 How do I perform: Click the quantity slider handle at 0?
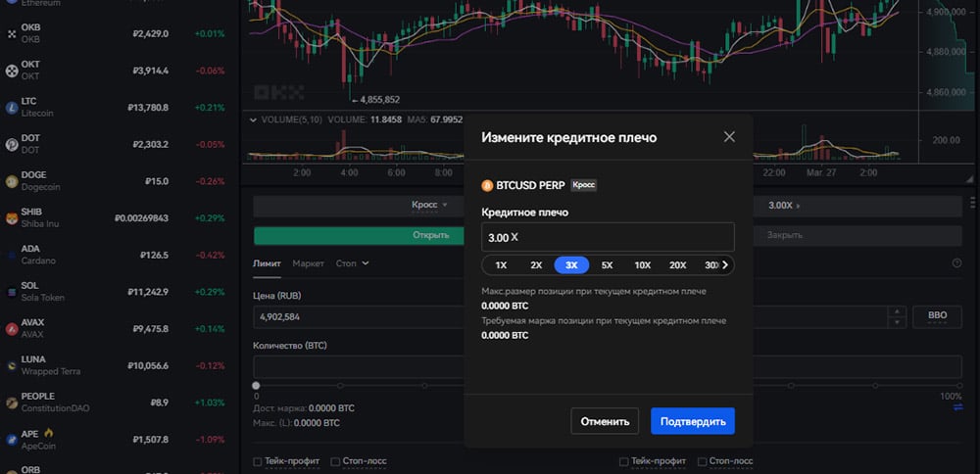pyautogui.click(x=256, y=386)
